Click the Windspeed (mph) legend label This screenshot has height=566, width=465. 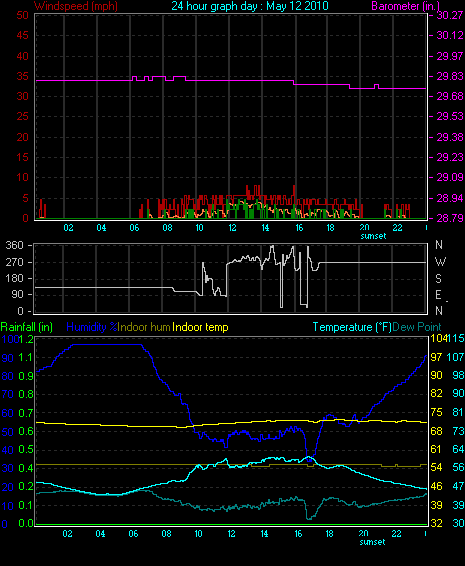(x=76, y=6)
